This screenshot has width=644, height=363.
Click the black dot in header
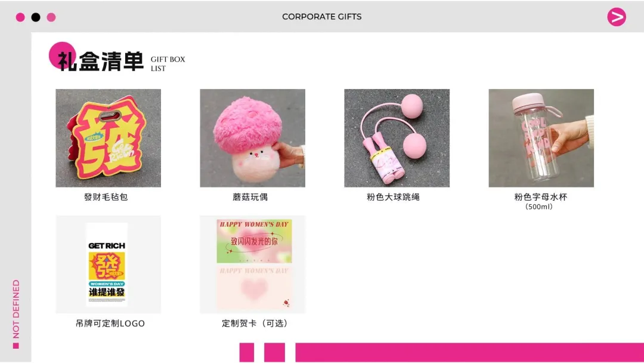[36, 17]
